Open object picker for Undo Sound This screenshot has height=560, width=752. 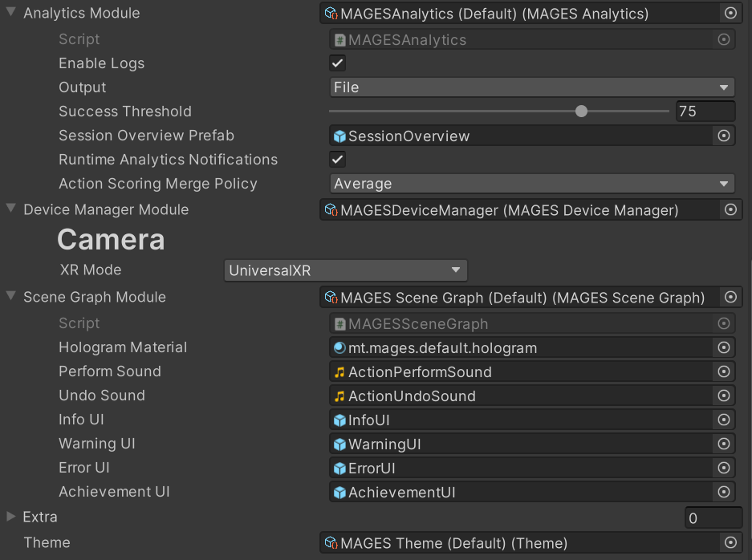724,396
